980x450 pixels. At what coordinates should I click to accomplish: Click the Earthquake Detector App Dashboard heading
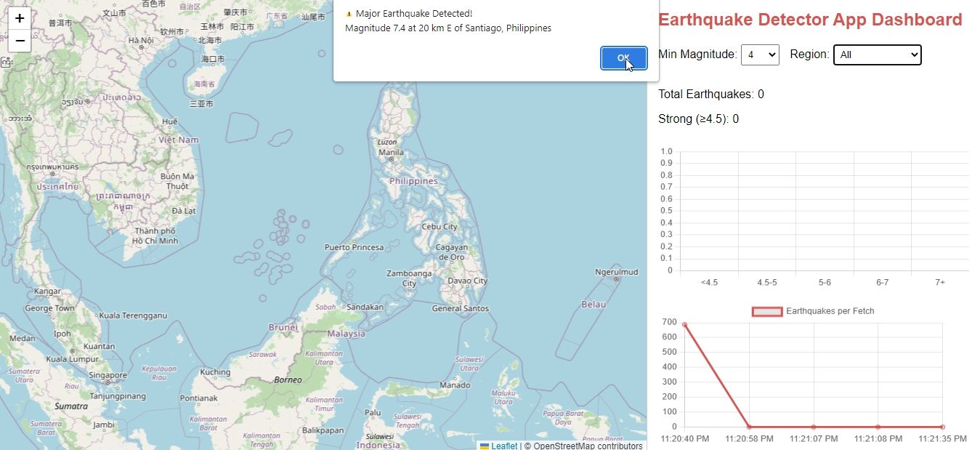click(x=810, y=20)
